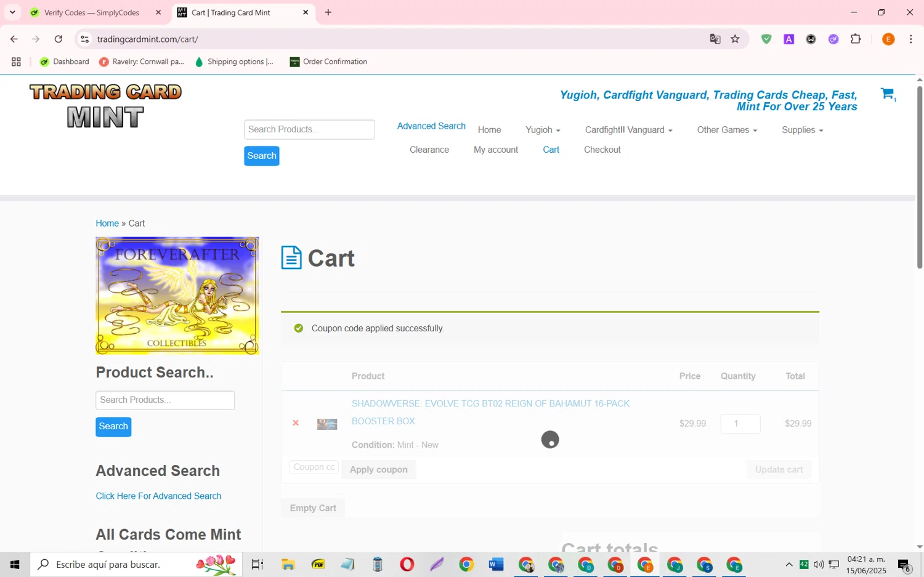Viewport: 924px width, 577px height.
Task: Expand the Other Games dropdown menu
Action: point(727,130)
